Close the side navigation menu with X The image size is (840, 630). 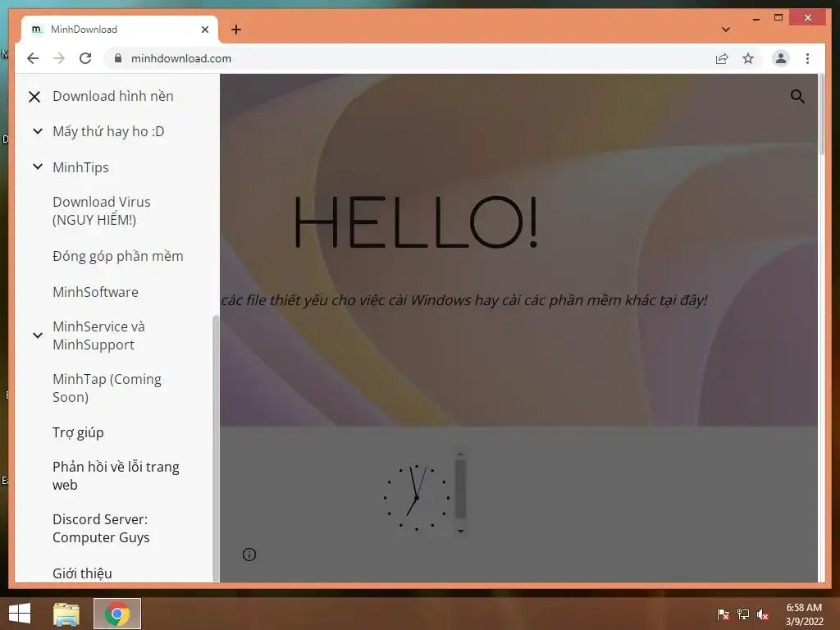click(34, 97)
